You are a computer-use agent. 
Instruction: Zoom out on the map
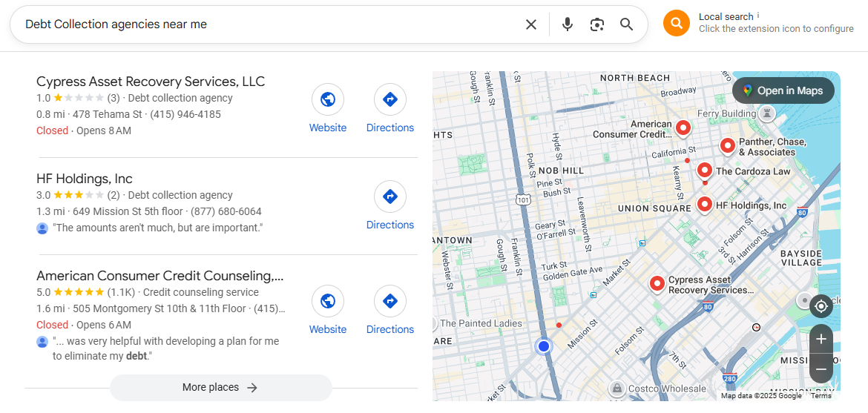click(821, 369)
